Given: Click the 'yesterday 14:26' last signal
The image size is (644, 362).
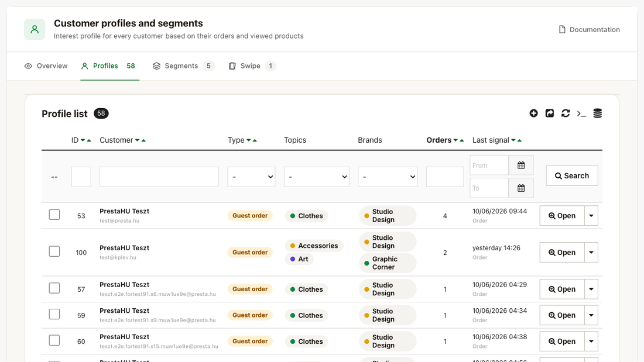Looking at the screenshot, I should click(496, 248).
